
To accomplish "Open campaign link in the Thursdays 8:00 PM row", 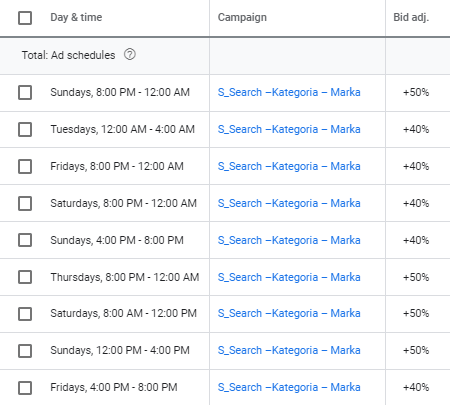I will (289, 277).
